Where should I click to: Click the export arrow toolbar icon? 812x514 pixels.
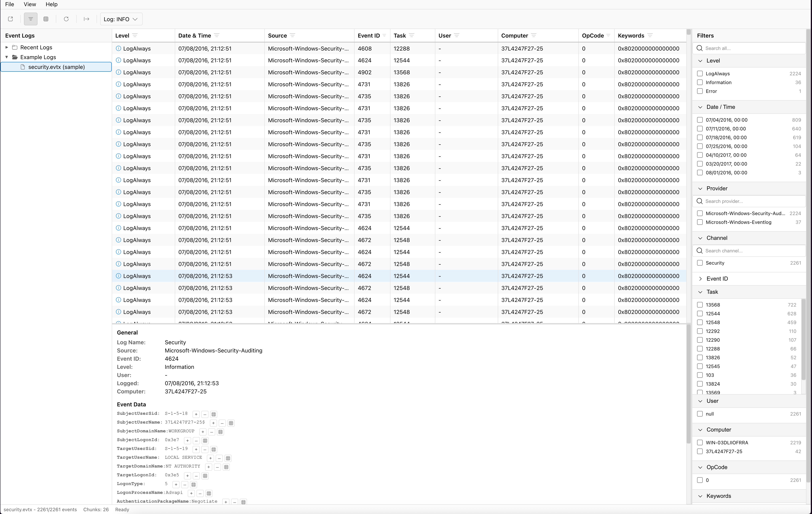click(86, 19)
